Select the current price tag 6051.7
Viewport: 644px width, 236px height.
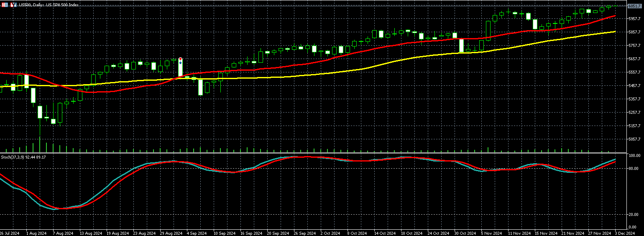tap(634, 6)
